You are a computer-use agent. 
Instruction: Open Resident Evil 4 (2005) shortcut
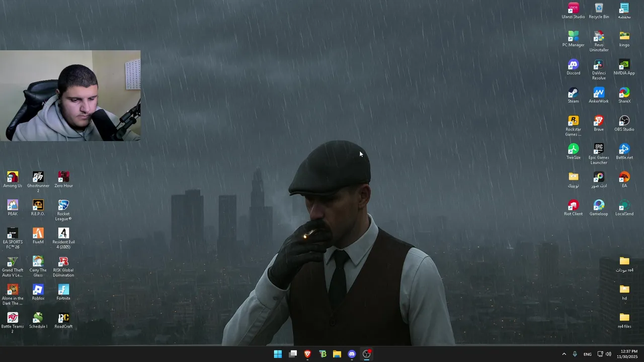63,238
